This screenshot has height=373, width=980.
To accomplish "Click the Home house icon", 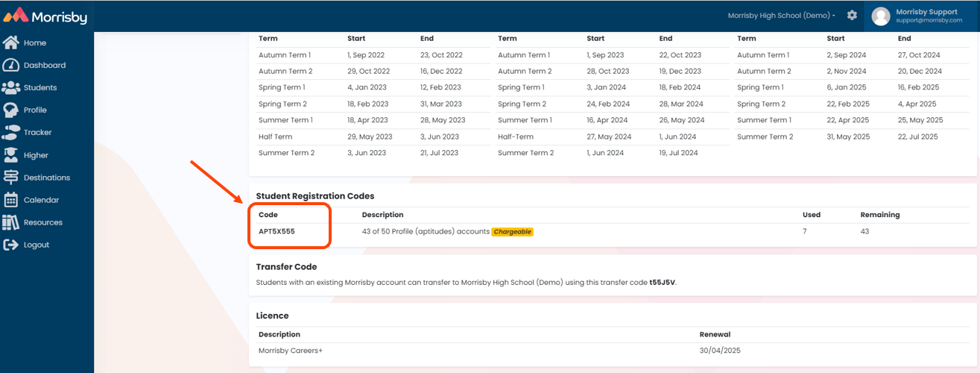I will [x=10, y=43].
